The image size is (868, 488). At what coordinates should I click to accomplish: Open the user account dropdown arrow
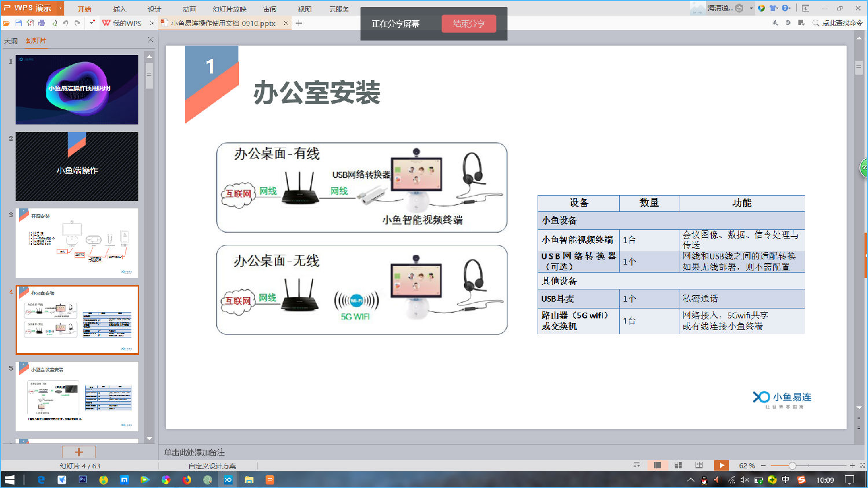[751, 8]
